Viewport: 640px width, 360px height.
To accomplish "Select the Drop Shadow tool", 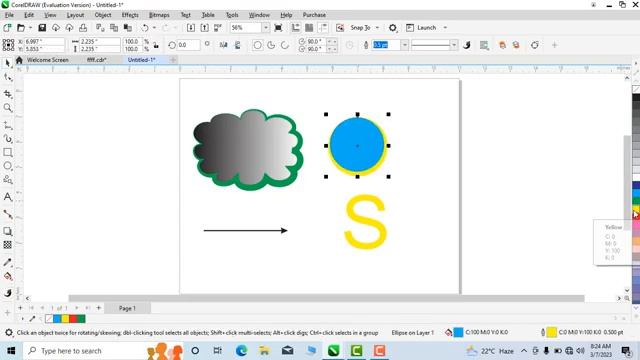I will point(7,231).
